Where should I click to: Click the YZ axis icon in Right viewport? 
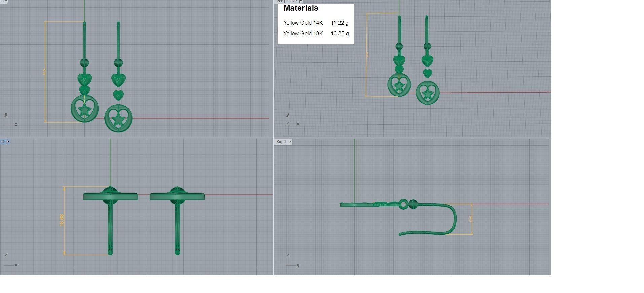(292, 260)
